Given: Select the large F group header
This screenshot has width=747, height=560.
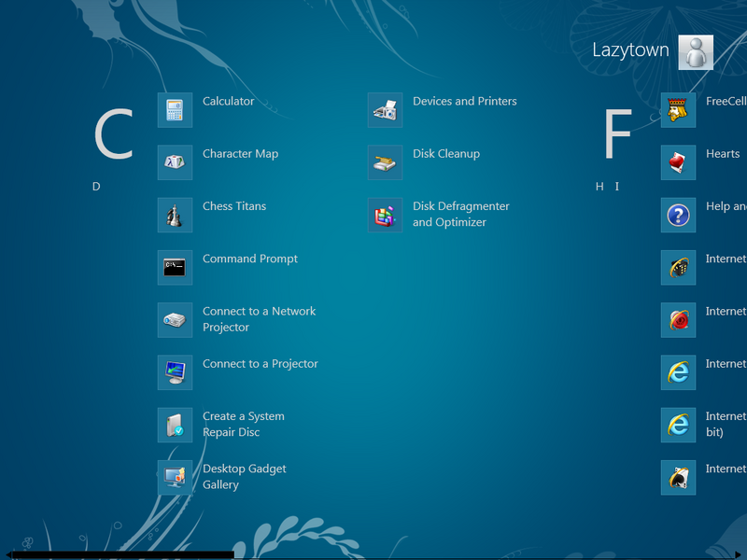Looking at the screenshot, I should tap(617, 133).
